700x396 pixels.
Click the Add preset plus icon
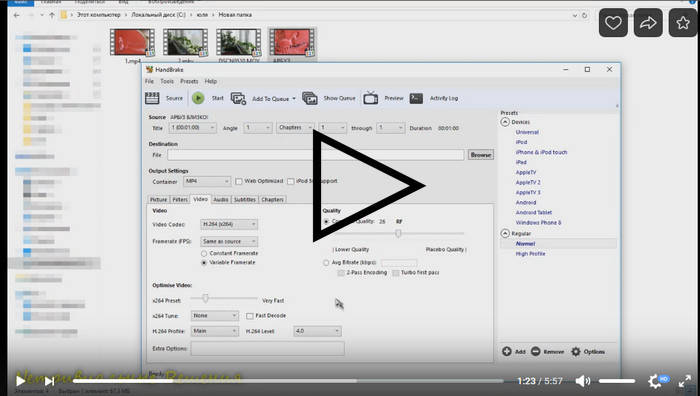point(507,351)
